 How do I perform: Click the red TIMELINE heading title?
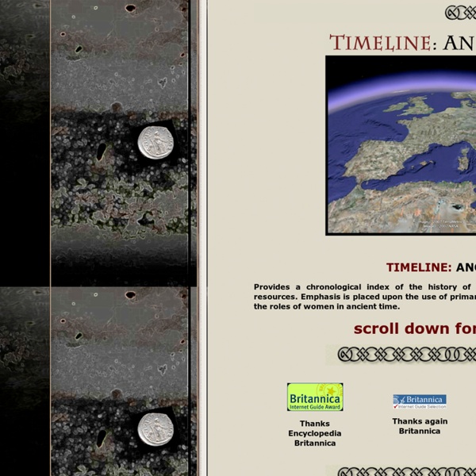tap(380, 43)
